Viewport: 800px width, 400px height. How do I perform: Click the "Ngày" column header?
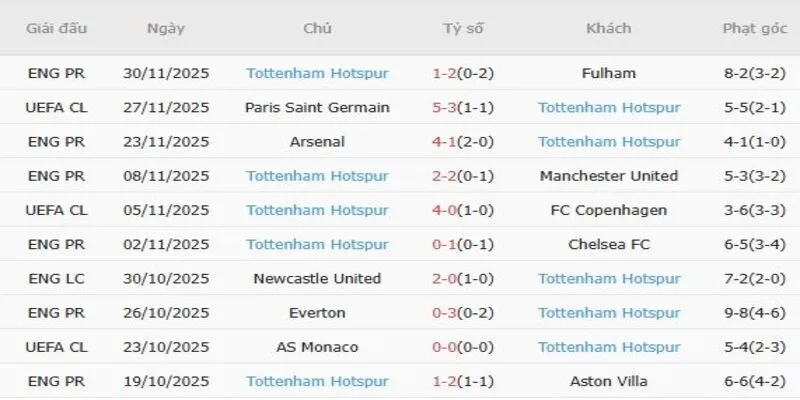pos(165,28)
